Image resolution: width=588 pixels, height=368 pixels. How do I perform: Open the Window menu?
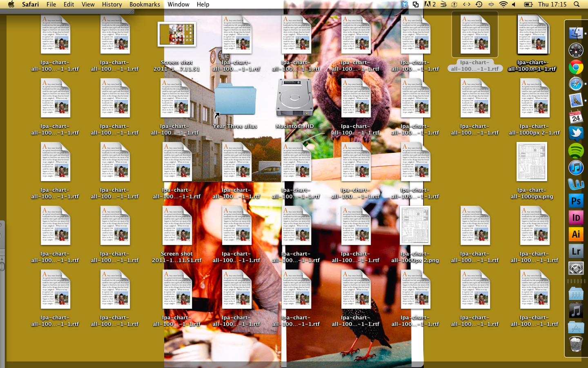(x=178, y=4)
